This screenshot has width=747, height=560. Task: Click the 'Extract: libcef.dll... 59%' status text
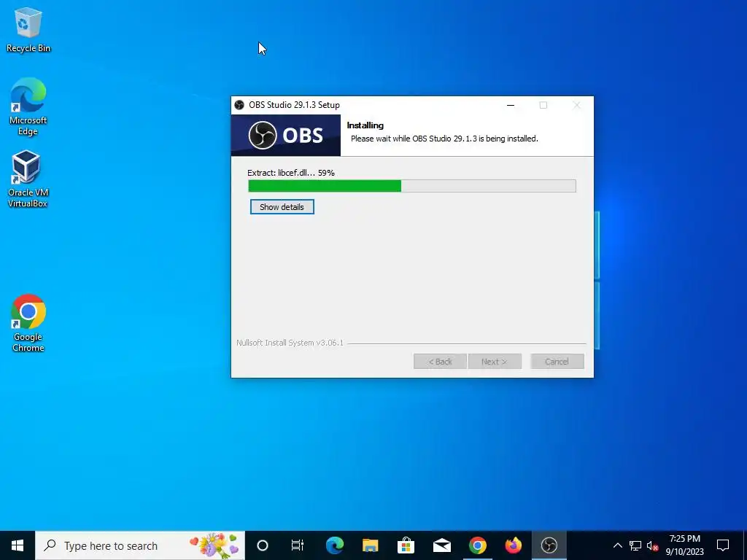[x=291, y=173]
